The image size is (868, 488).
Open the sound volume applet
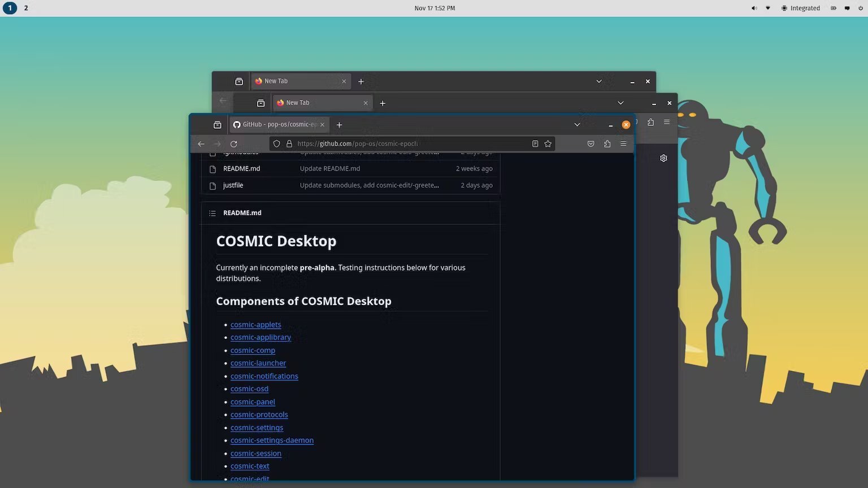754,8
